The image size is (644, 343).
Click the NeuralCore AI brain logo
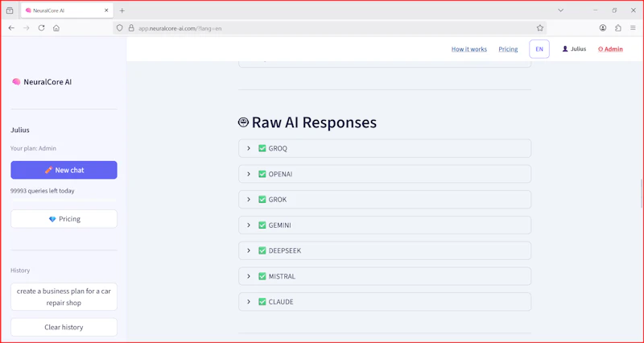coord(16,82)
